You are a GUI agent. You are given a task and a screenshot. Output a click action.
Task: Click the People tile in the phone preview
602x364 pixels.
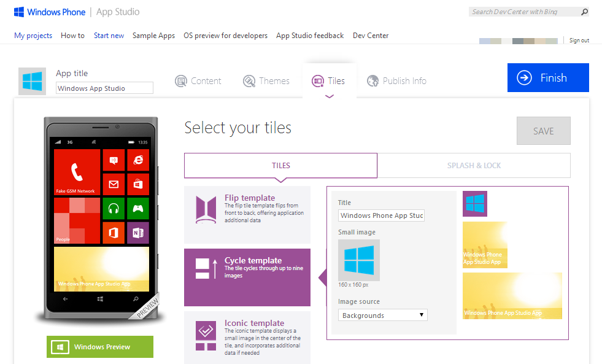pos(77,221)
